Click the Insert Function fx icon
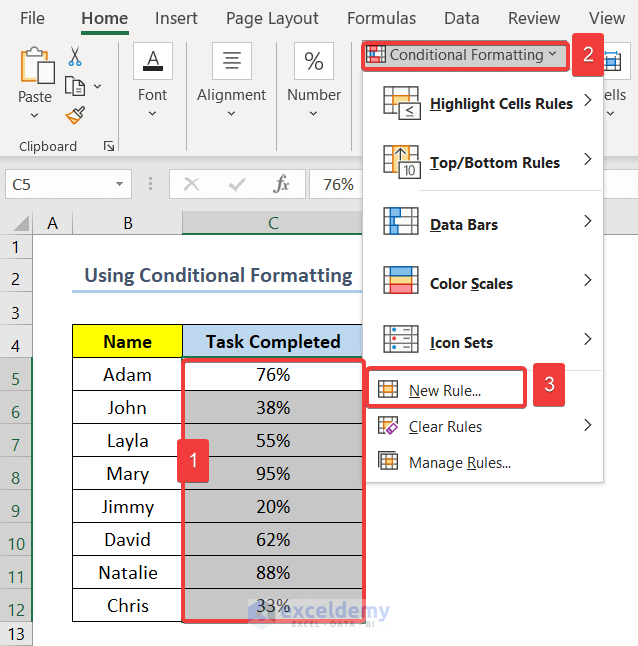 tap(281, 184)
